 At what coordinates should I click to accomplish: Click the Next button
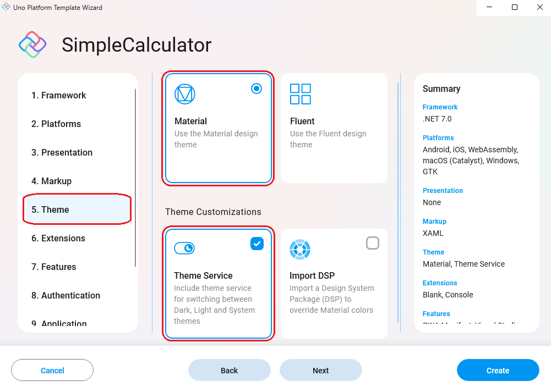click(x=320, y=370)
